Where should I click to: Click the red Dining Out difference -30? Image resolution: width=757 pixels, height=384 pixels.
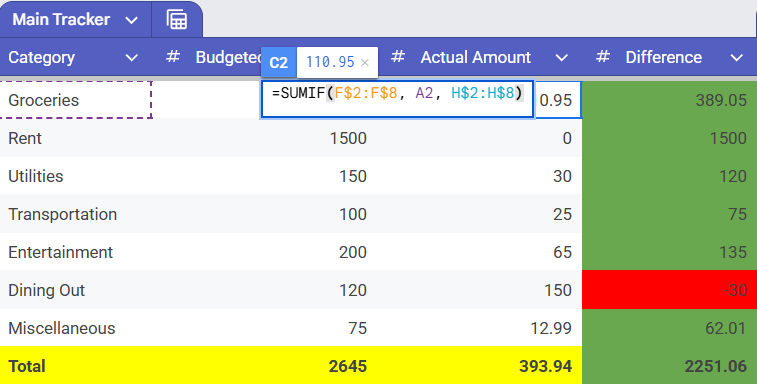[735, 290]
